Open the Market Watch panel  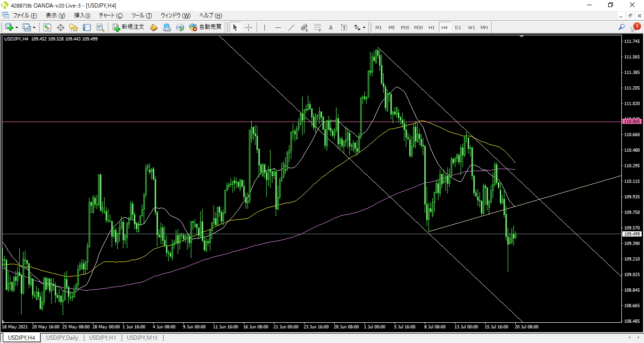(x=47, y=27)
